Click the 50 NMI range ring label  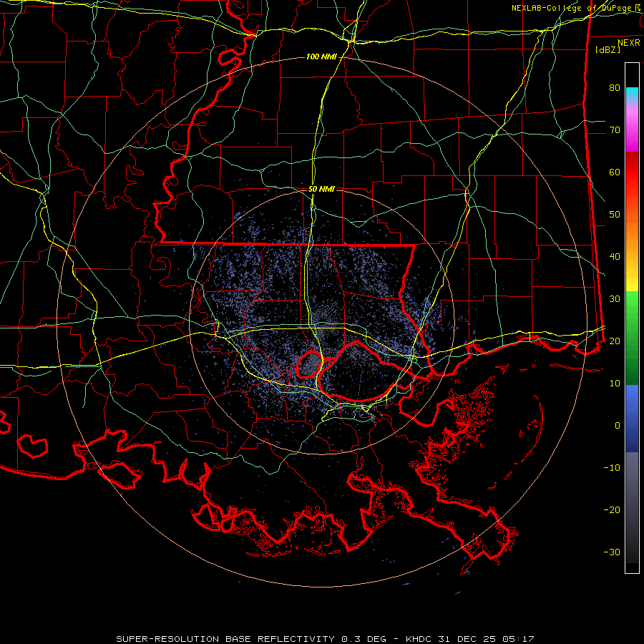pos(321,190)
